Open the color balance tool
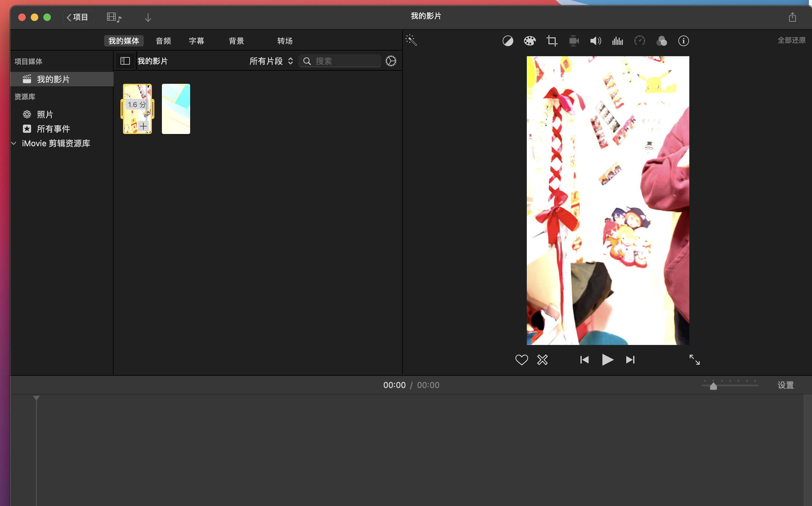 coord(508,41)
